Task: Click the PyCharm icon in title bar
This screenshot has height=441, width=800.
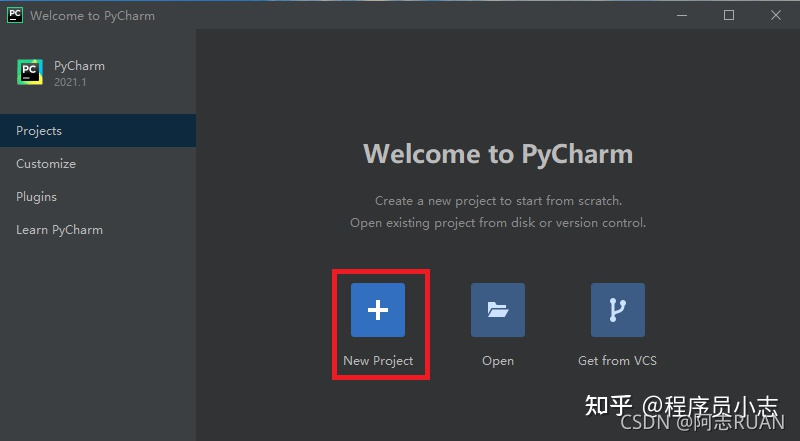Action: [15, 15]
